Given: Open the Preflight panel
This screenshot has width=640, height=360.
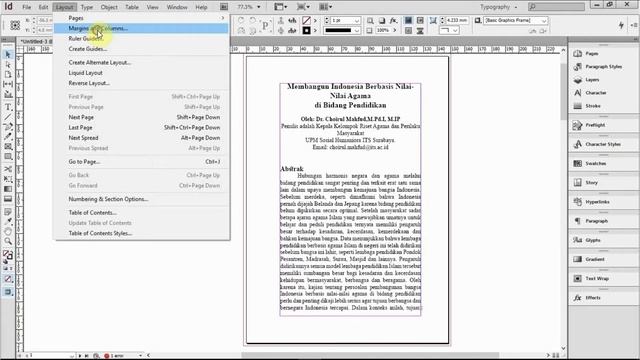Looking at the screenshot, I should (x=589, y=125).
